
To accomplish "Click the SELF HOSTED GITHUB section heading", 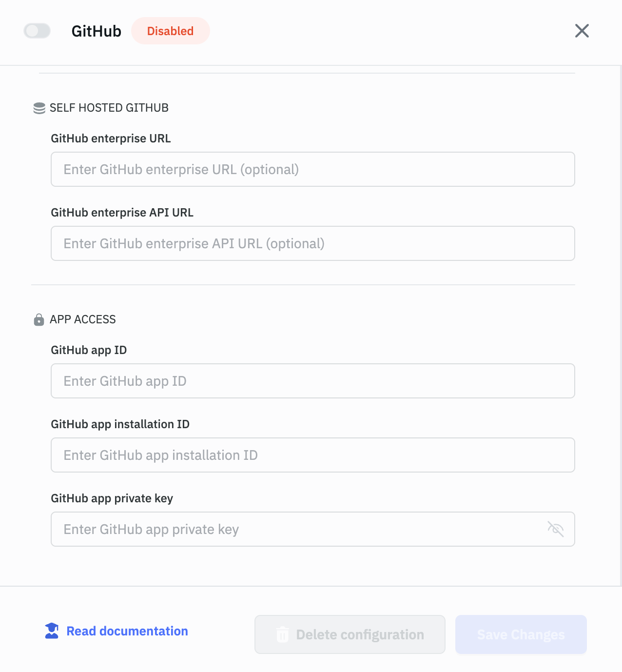I will [x=109, y=108].
